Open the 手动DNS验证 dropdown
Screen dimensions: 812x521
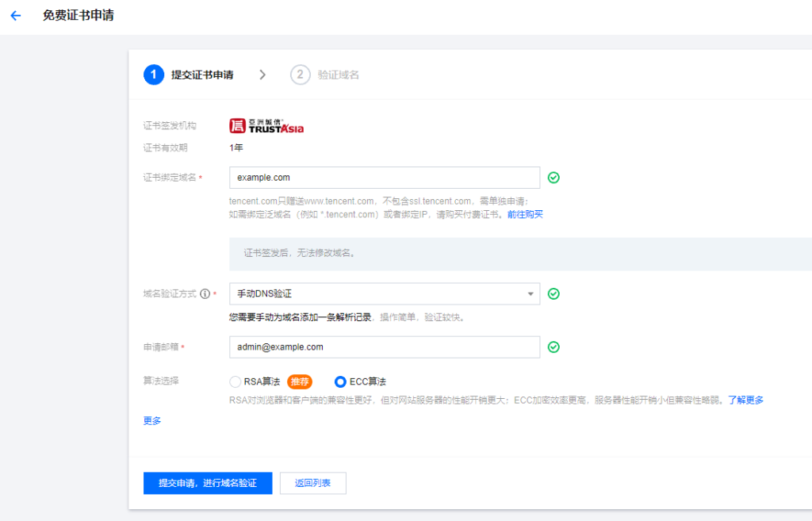coord(384,293)
